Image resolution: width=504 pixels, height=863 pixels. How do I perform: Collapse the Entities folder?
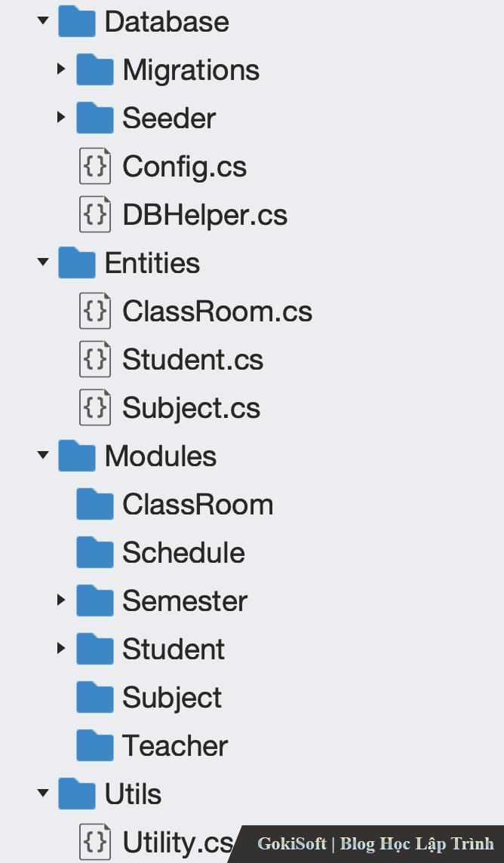click(x=43, y=263)
